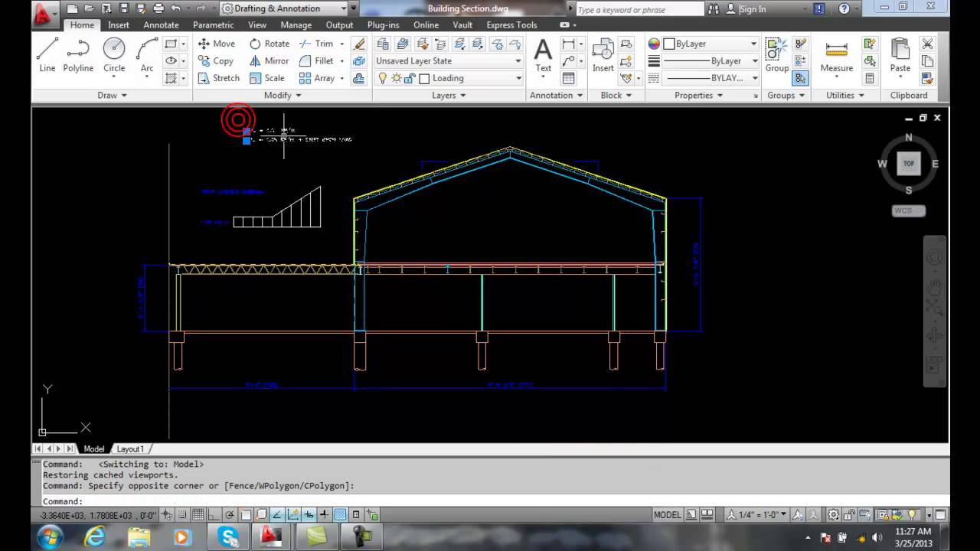The image size is (980, 551).
Task: Open Skype from the taskbar
Action: click(227, 537)
